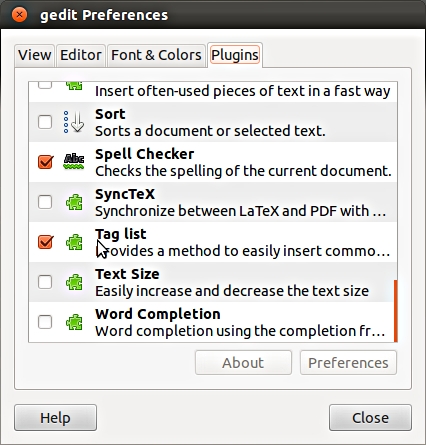Click "Easily increase and decrease the text size"
The width and height of the screenshot is (426, 445).
pos(232,291)
